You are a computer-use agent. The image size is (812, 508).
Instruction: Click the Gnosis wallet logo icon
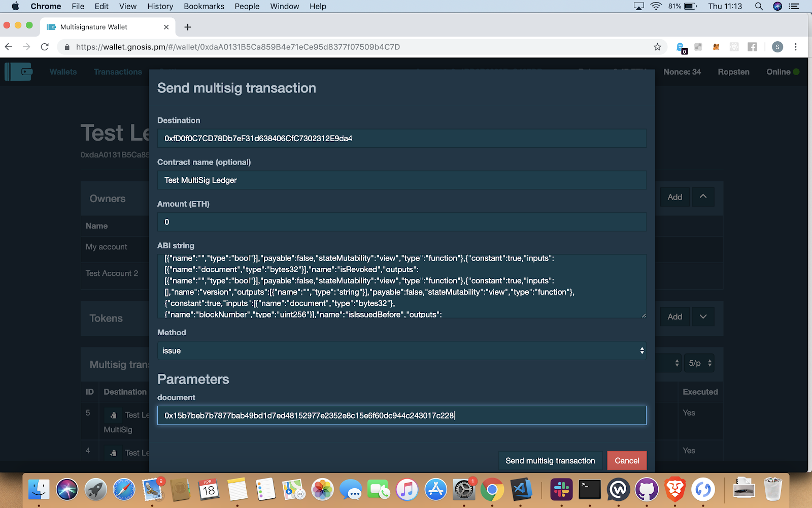19,72
